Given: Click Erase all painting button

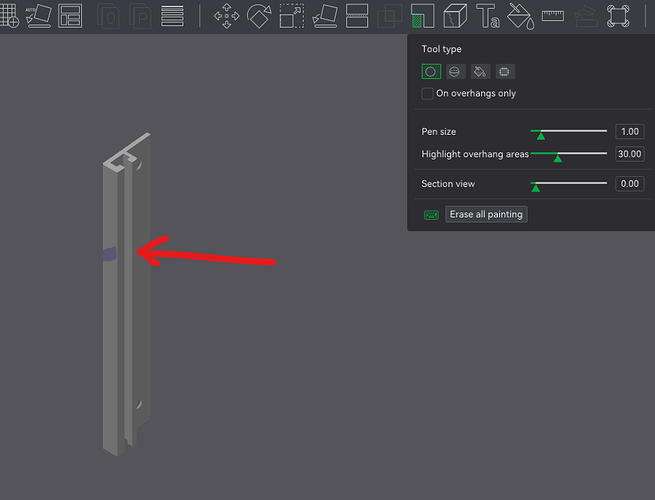Looking at the screenshot, I should 486,214.
